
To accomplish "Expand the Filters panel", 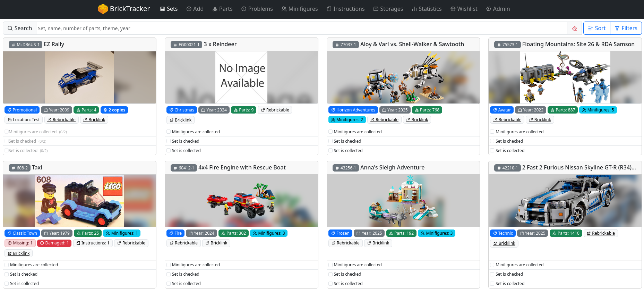I will [x=626, y=28].
